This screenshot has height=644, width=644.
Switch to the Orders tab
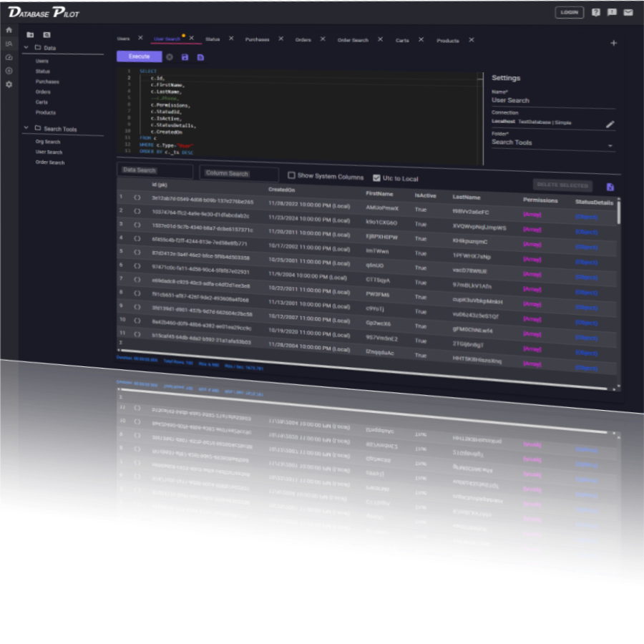(303, 40)
